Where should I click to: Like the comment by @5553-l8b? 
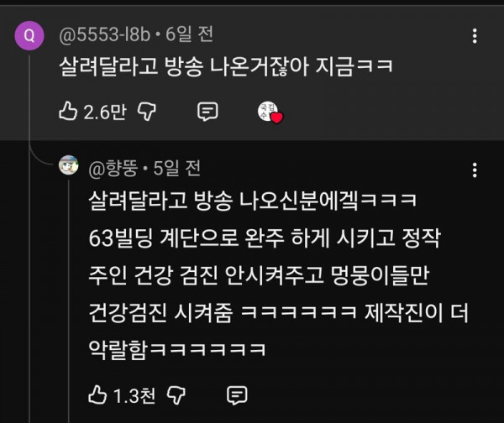click(x=68, y=111)
